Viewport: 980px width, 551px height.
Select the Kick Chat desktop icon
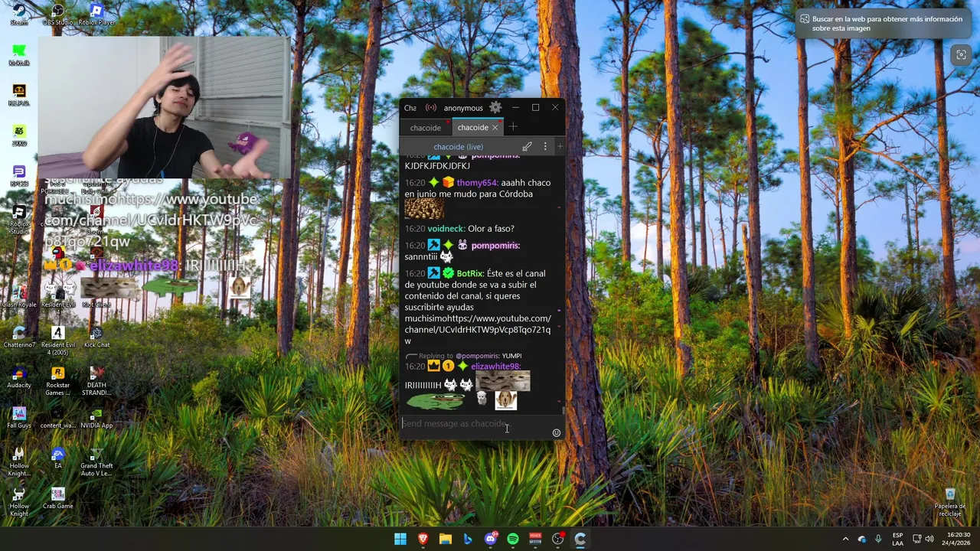pos(96,337)
